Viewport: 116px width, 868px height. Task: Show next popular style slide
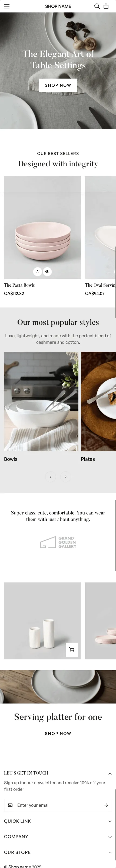point(65,477)
